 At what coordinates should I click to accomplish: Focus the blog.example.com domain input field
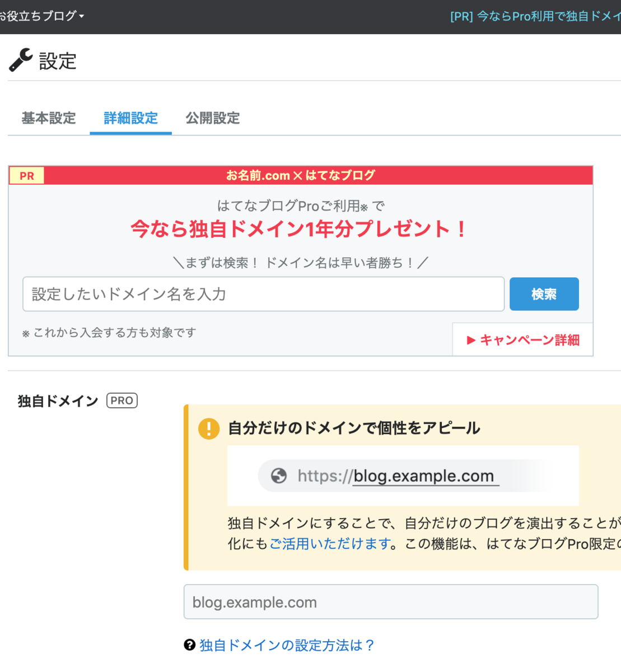pyautogui.click(x=391, y=602)
